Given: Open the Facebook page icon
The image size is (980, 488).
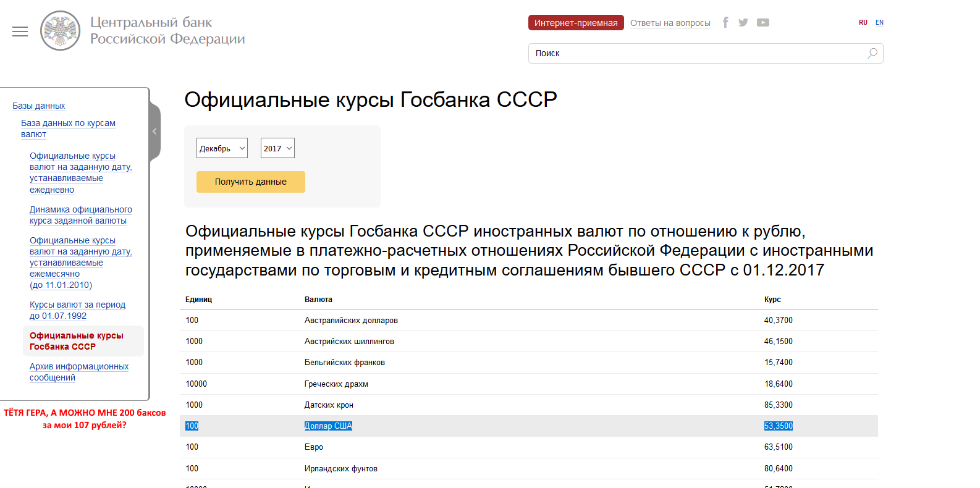Looking at the screenshot, I should coord(725,22).
